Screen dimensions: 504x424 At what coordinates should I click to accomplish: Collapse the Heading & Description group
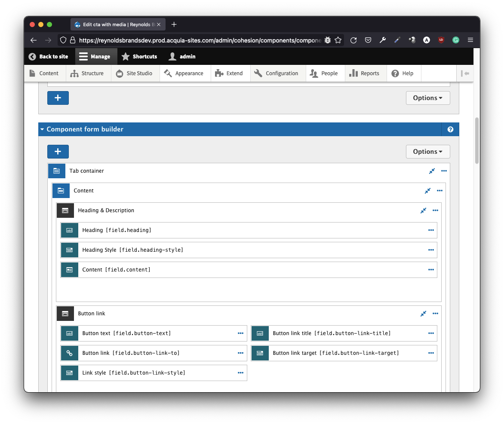pos(423,210)
